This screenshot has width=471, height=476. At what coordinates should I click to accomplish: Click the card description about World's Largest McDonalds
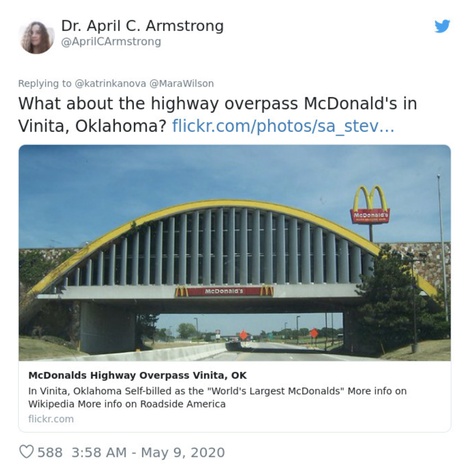217,398
